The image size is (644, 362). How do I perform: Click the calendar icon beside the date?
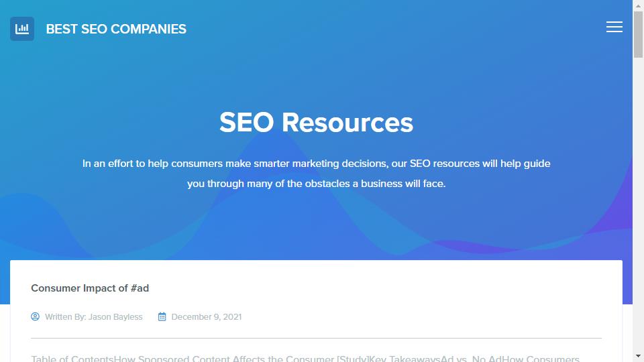(x=162, y=316)
